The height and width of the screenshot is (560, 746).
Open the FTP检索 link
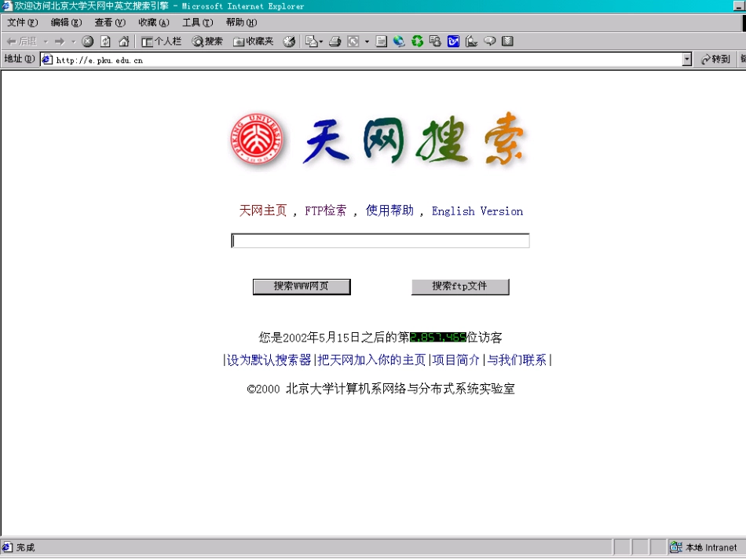pos(326,210)
